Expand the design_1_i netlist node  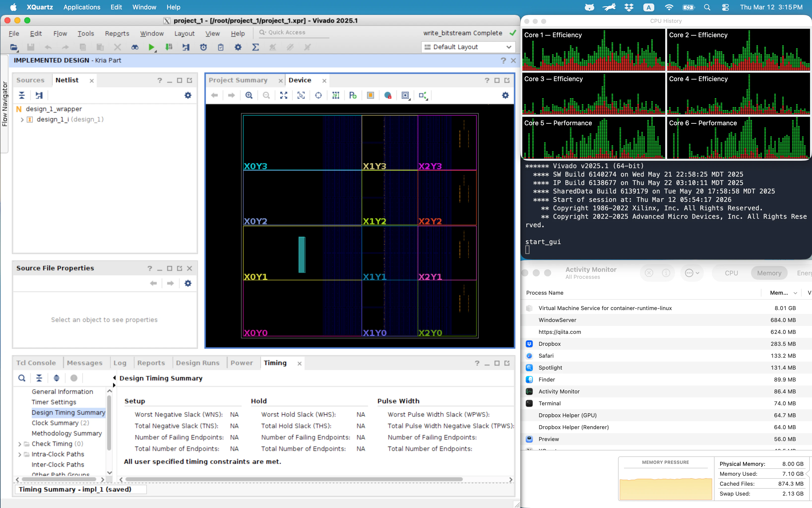22,119
